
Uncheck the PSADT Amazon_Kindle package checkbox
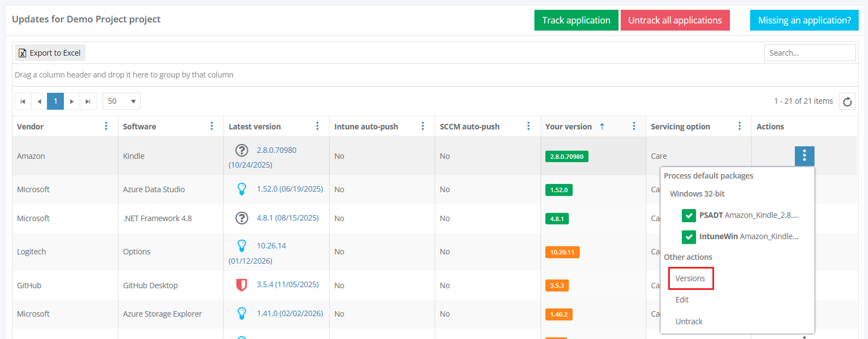(x=688, y=215)
